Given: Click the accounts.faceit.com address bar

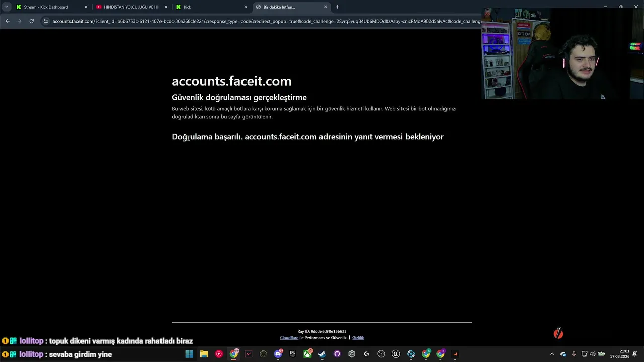Looking at the screenshot, I should coord(267,21).
